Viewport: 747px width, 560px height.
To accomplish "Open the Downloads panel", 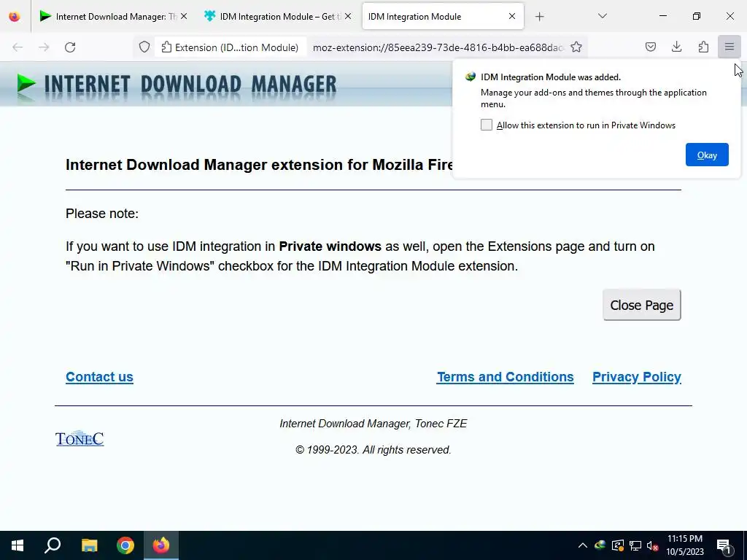I will point(676,47).
